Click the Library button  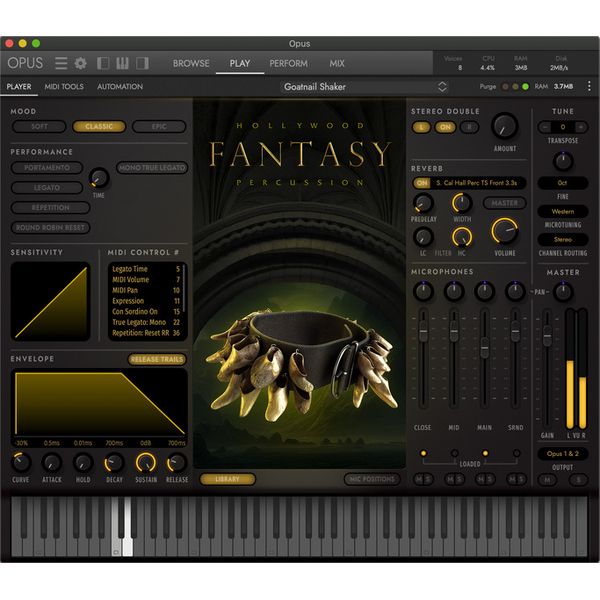point(227,479)
